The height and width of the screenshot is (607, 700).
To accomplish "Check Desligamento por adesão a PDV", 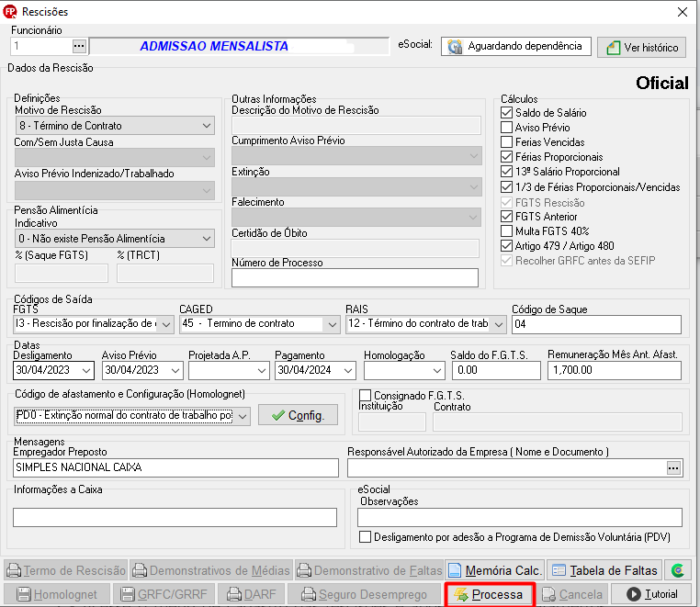I will (x=366, y=537).
